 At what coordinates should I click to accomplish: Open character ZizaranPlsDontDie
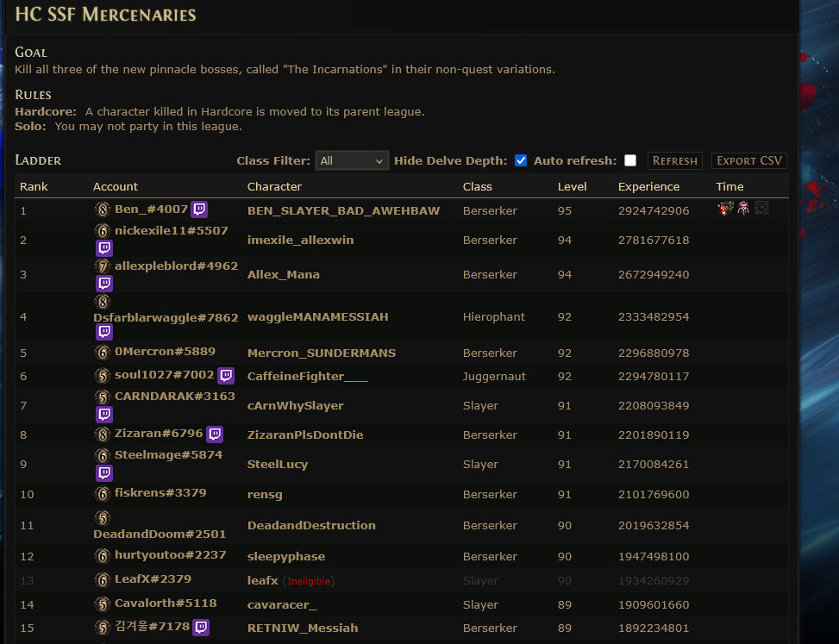click(305, 435)
